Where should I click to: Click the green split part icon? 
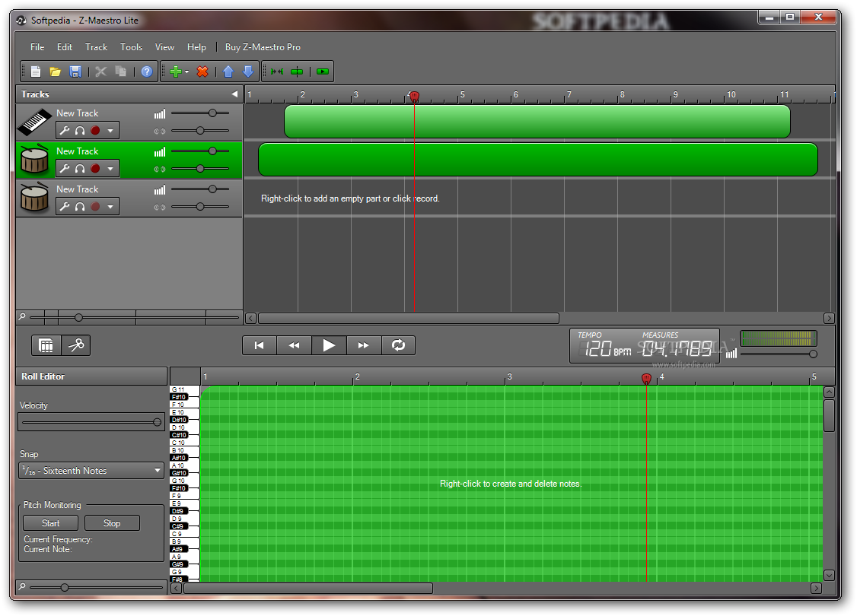pyautogui.click(x=297, y=71)
